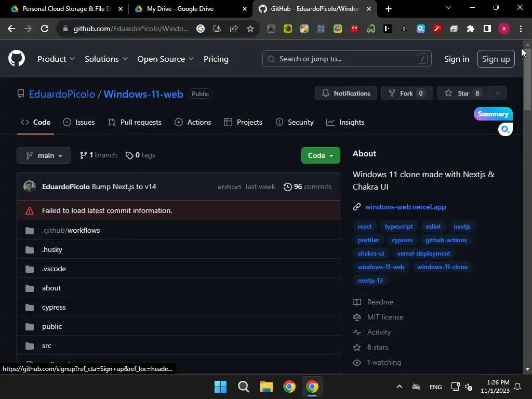Open system notifications bell
Image resolution: width=532 pixels, height=399 pixels.
pos(518,387)
